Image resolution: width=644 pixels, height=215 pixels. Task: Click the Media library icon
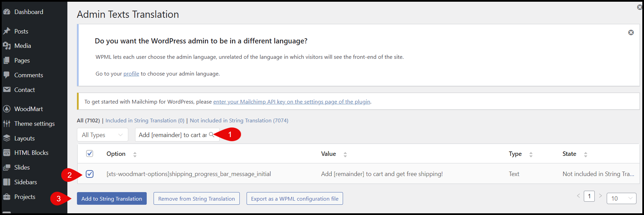point(6,46)
